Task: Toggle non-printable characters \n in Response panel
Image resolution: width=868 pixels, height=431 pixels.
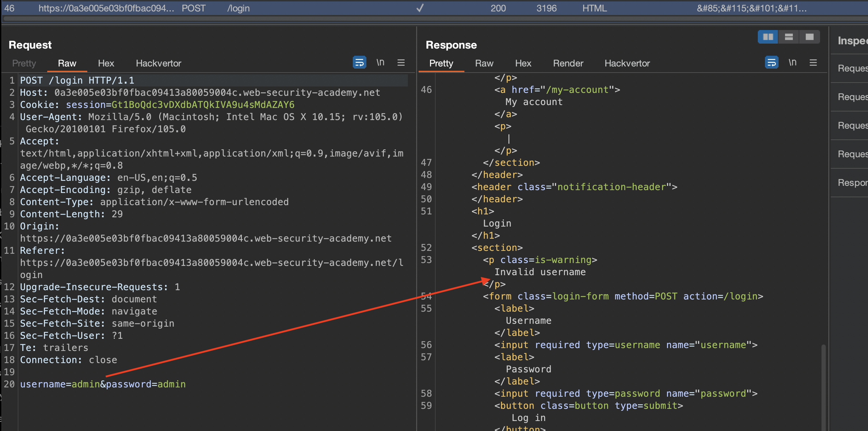Action: click(x=793, y=63)
